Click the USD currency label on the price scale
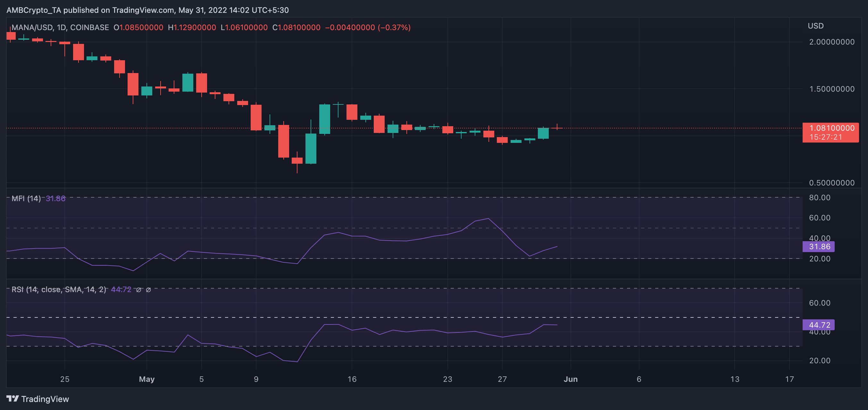Image resolution: width=868 pixels, height=410 pixels. click(816, 26)
